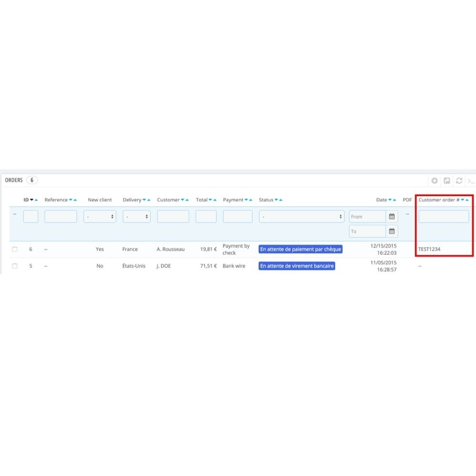Focus the Customer order # filter field
The width and height of the screenshot is (476, 476).
tap(444, 217)
